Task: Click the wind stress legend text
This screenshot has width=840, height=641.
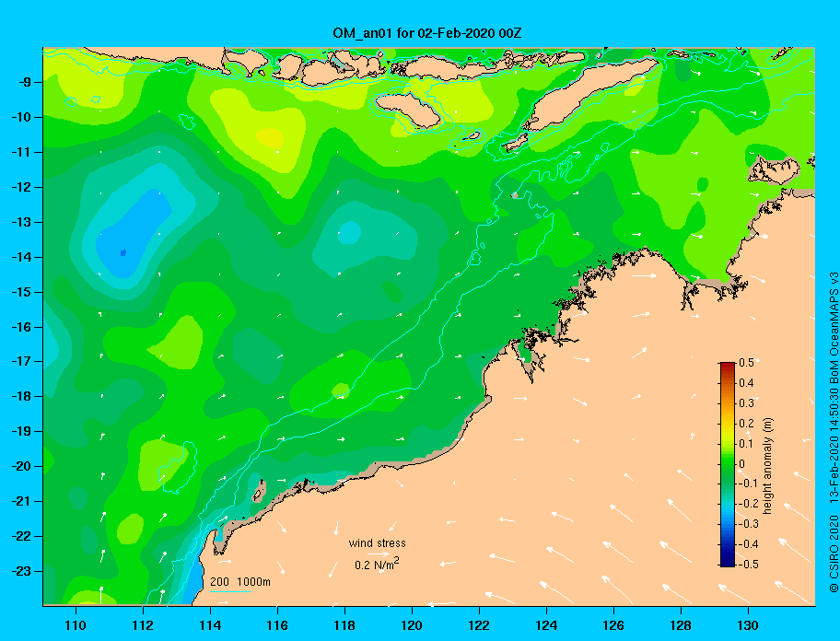Action: [377, 543]
